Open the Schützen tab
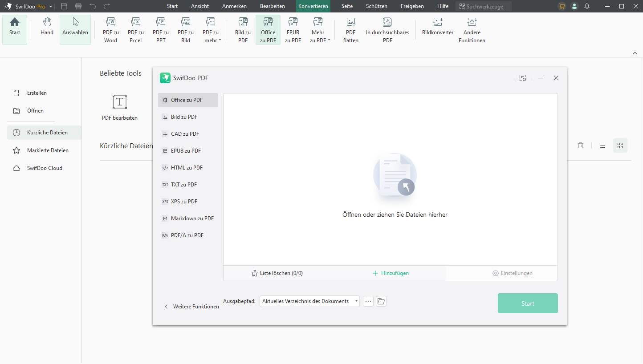The image size is (643, 364). click(377, 6)
